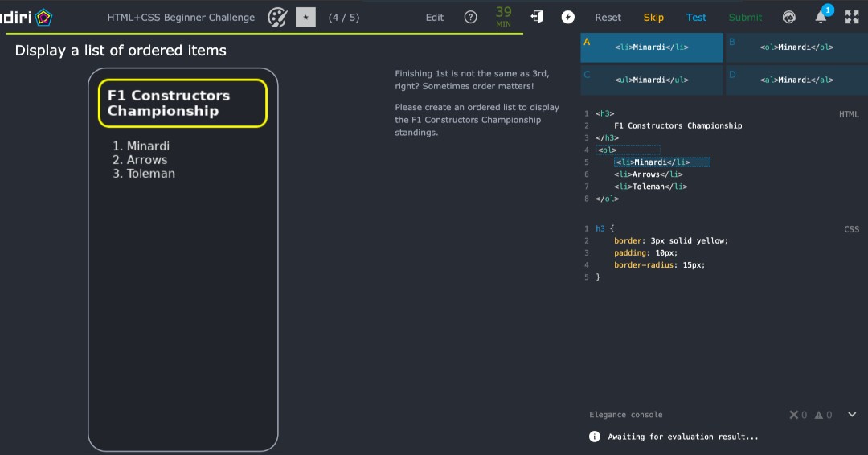Click the star favorite button
Viewport: 868px width, 455px height.
[x=305, y=17]
